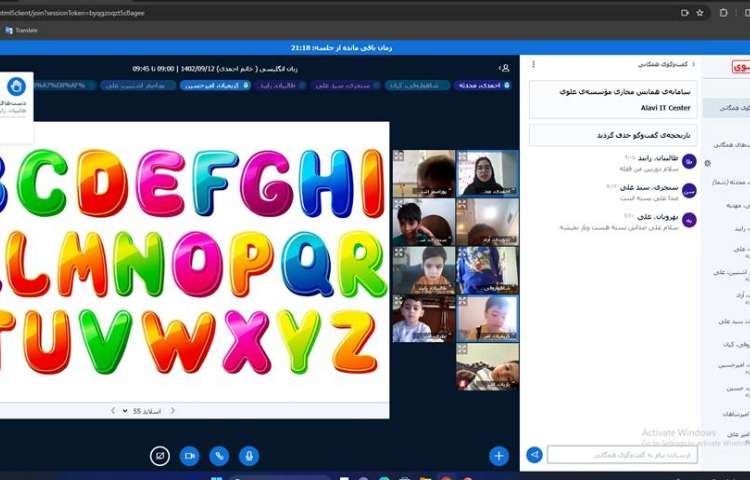750x480 pixels.
Task: Click the slide 55 label
Action: (146, 411)
